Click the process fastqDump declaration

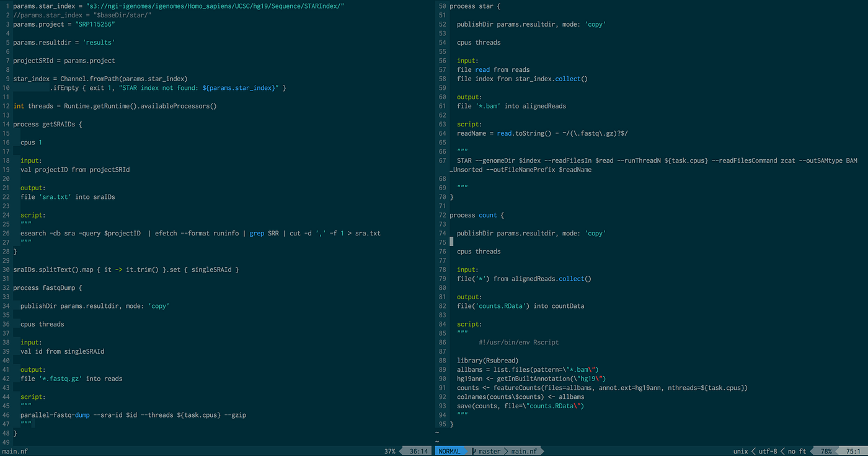click(x=48, y=287)
